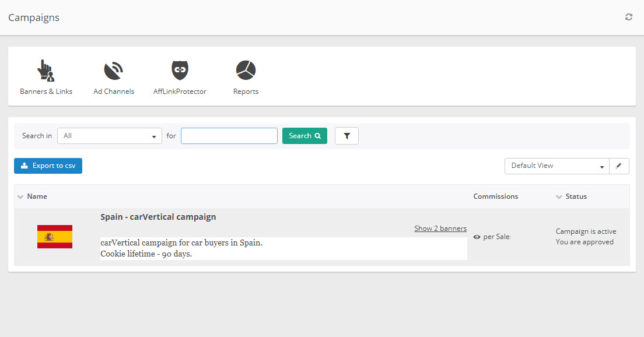
Task: Click the sort chevron next to Status
Action: 559,197
